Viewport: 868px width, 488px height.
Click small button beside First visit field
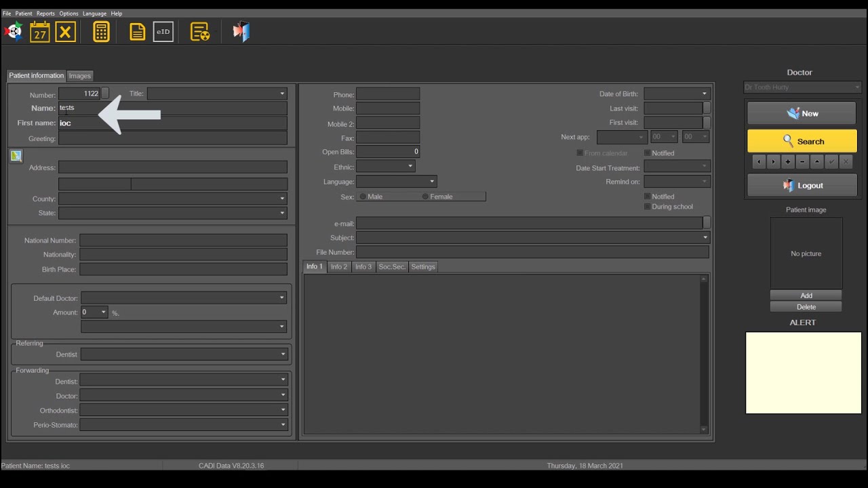pos(707,123)
